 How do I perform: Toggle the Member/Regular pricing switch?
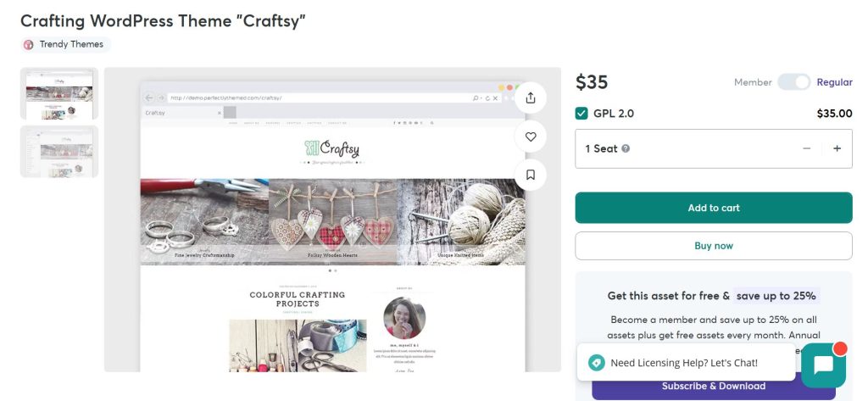793,82
